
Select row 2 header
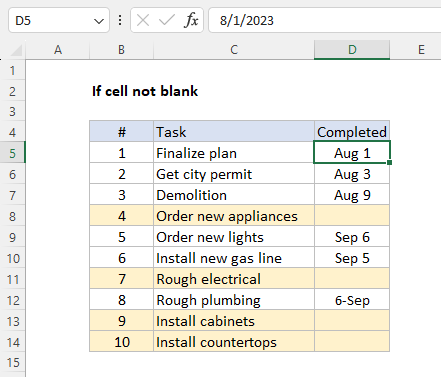coord(13,91)
